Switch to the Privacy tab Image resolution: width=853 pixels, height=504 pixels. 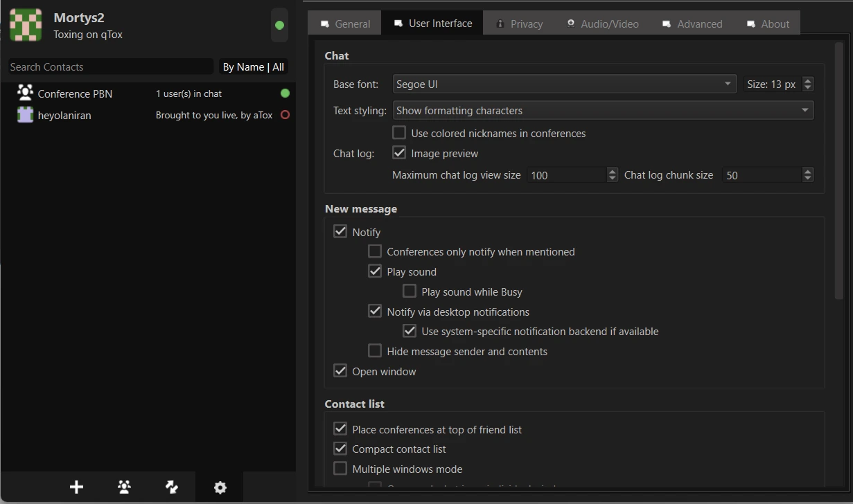(519, 24)
